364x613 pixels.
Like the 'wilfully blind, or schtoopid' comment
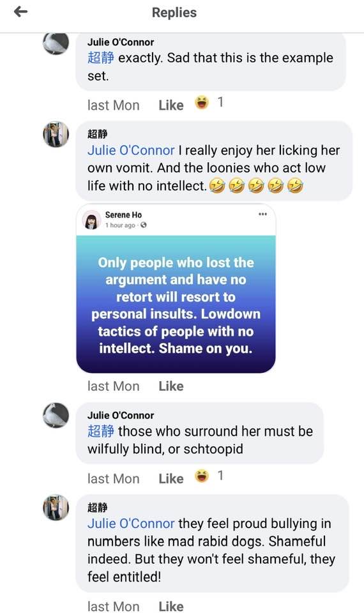[171, 478]
